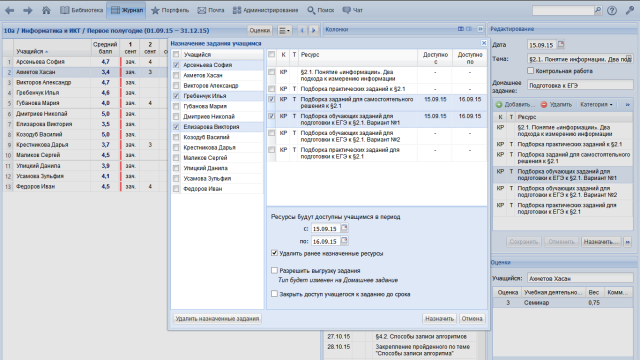Click the Оценки button in the journal header
Screen dimensions: 640x360
click(260, 30)
